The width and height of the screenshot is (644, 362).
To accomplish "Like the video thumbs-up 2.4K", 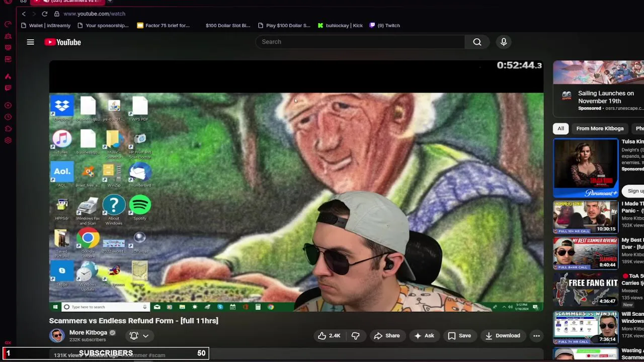I will [329, 336].
